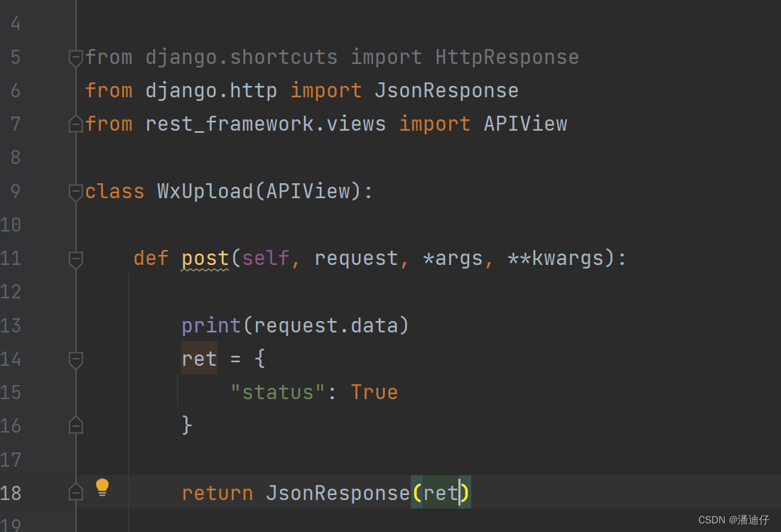This screenshot has height=532, width=781.
Task: Click the fold arrow beside the dictionary on line 14
Action: click(75, 359)
